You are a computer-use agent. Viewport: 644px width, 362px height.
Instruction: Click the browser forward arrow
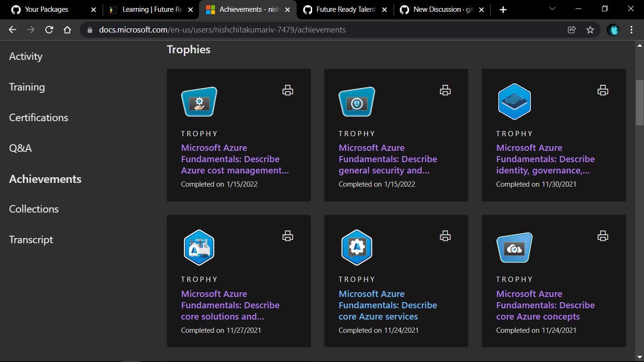point(31,30)
